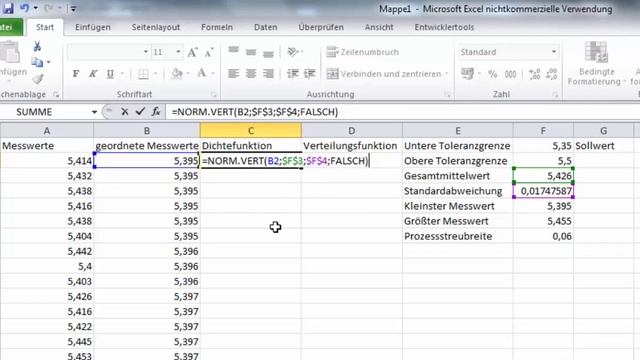Click the text orientation icon
The width and height of the screenshot is (640, 360).
293,52
